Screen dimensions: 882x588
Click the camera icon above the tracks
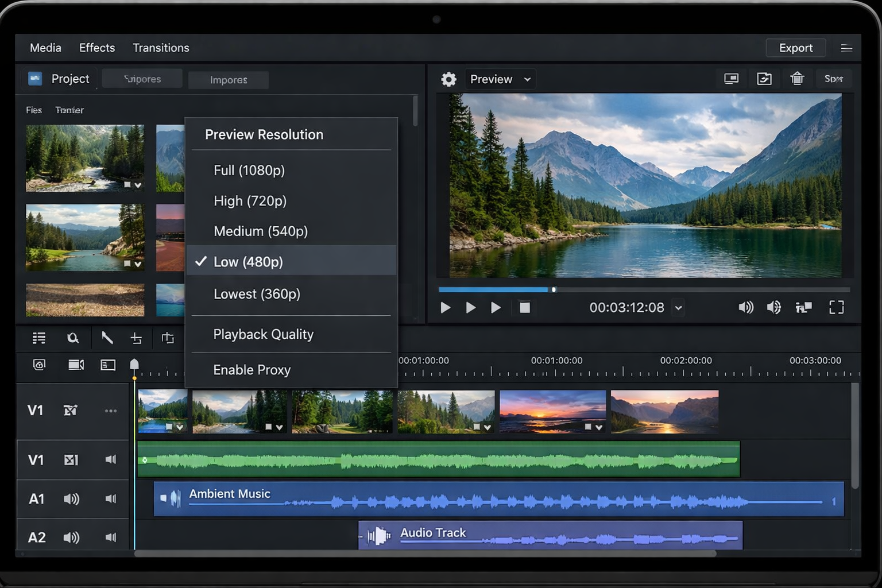pos(76,365)
